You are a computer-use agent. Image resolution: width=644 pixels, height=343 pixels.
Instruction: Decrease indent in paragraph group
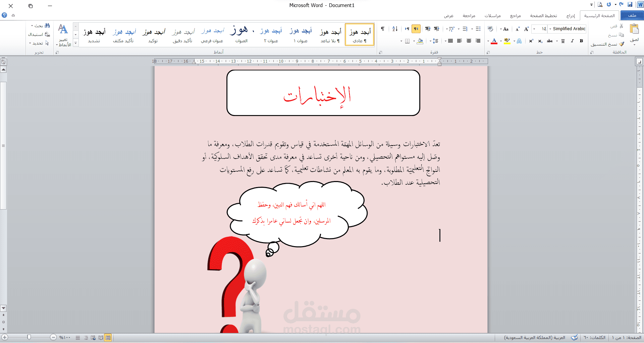click(x=436, y=29)
